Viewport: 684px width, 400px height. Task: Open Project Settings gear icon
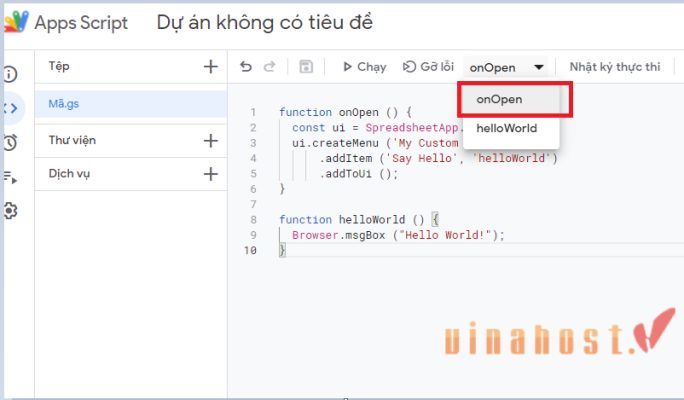tap(10, 211)
